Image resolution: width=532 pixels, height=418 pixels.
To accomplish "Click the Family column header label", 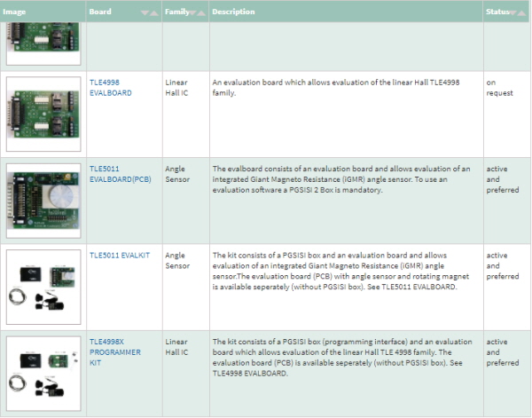I will coord(176,12).
